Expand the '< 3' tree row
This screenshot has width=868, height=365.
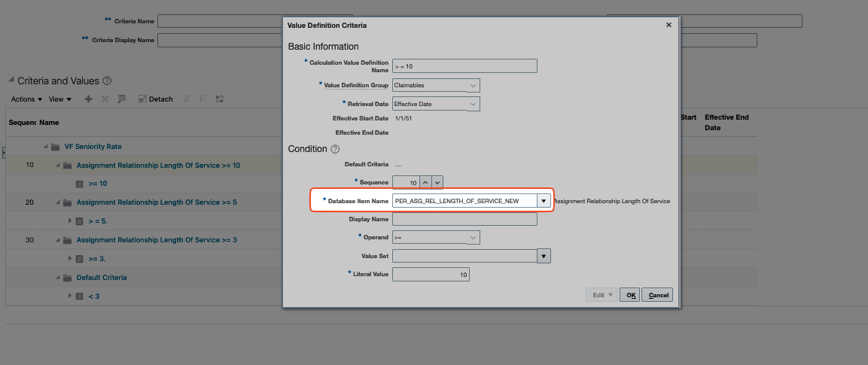(x=70, y=296)
